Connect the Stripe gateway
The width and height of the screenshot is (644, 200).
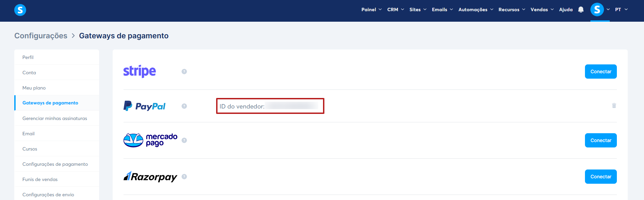(x=601, y=72)
